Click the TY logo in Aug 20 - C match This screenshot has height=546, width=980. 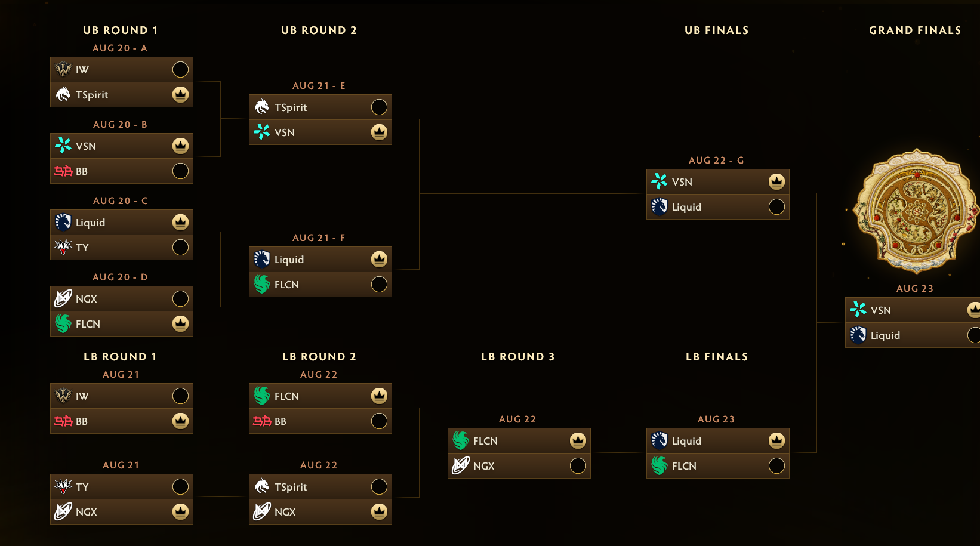pos(63,248)
